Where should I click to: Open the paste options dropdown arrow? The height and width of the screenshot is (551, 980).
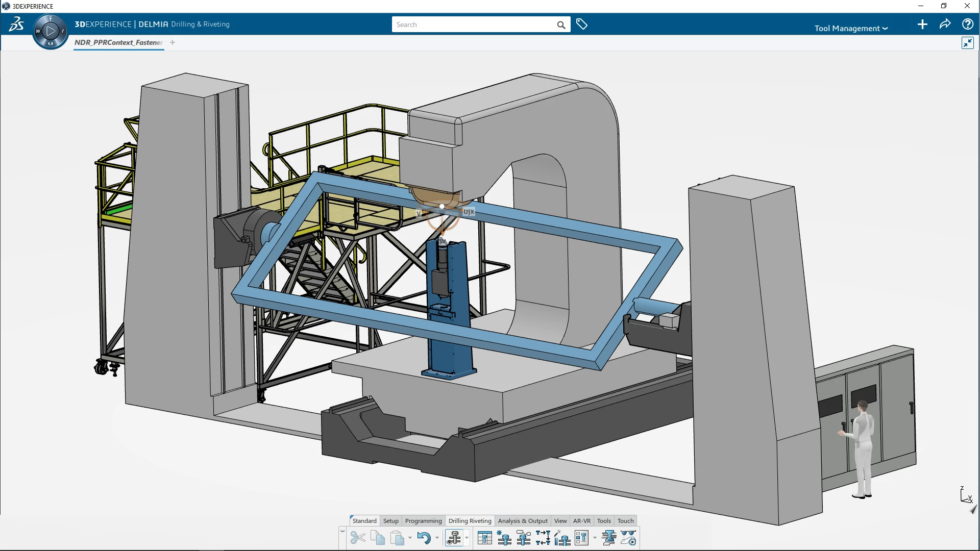pos(410,538)
